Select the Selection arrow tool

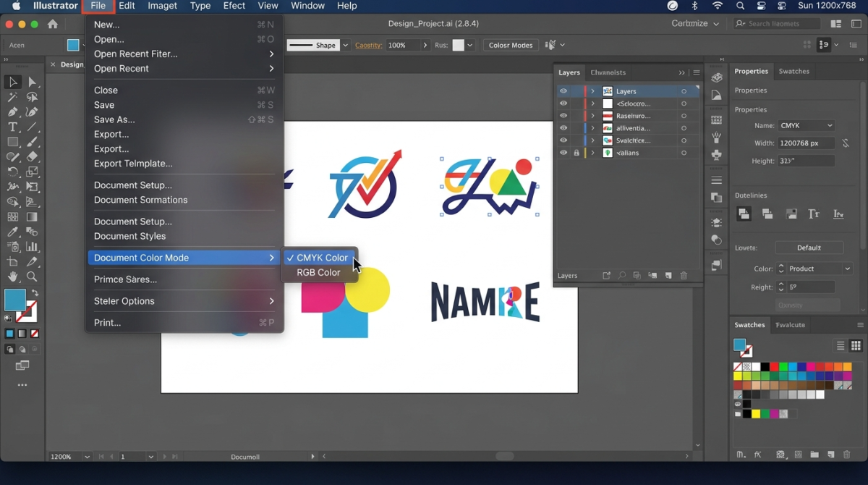click(x=12, y=82)
